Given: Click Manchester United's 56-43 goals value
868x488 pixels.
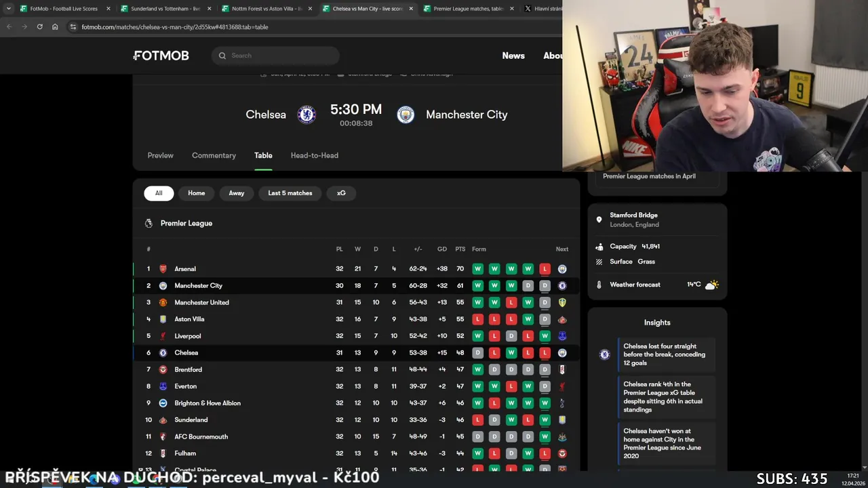Looking at the screenshot, I should 418,302.
